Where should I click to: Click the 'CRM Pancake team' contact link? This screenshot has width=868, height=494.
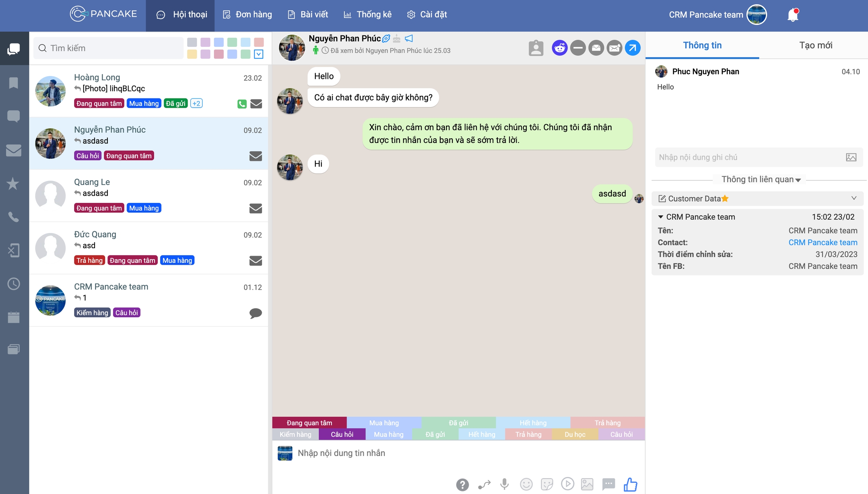tap(823, 242)
